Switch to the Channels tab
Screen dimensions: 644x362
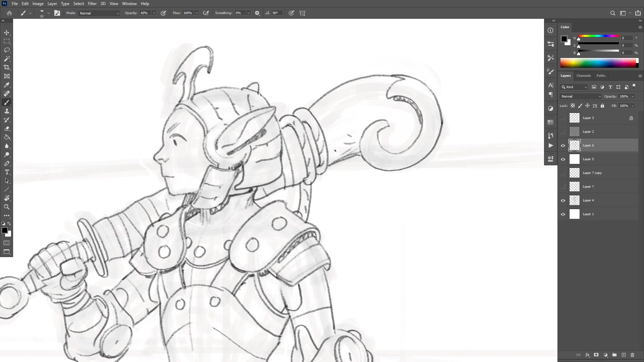583,76
